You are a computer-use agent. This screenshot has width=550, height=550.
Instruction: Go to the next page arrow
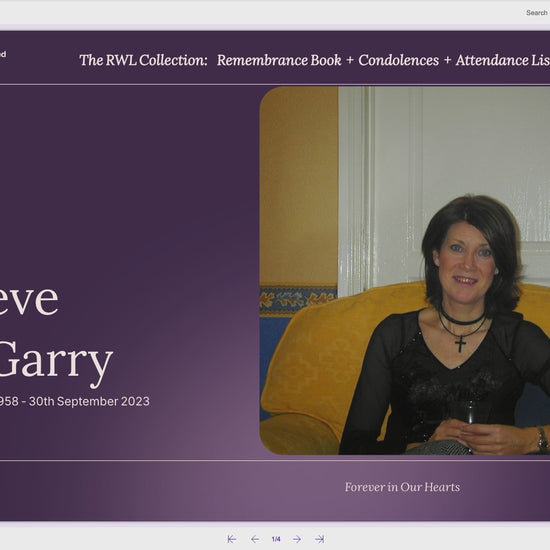(297, 539)
